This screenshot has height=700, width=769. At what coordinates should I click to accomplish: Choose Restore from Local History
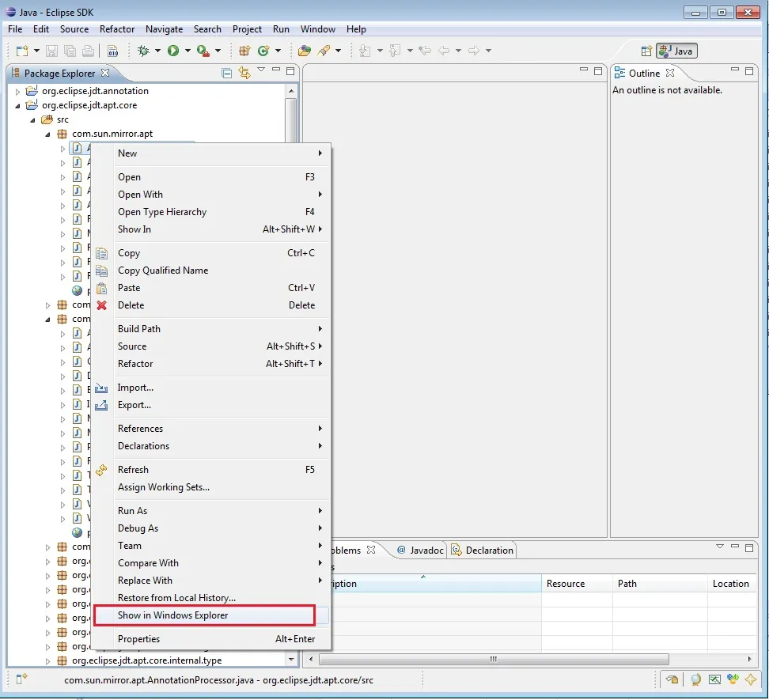(211, 597)
